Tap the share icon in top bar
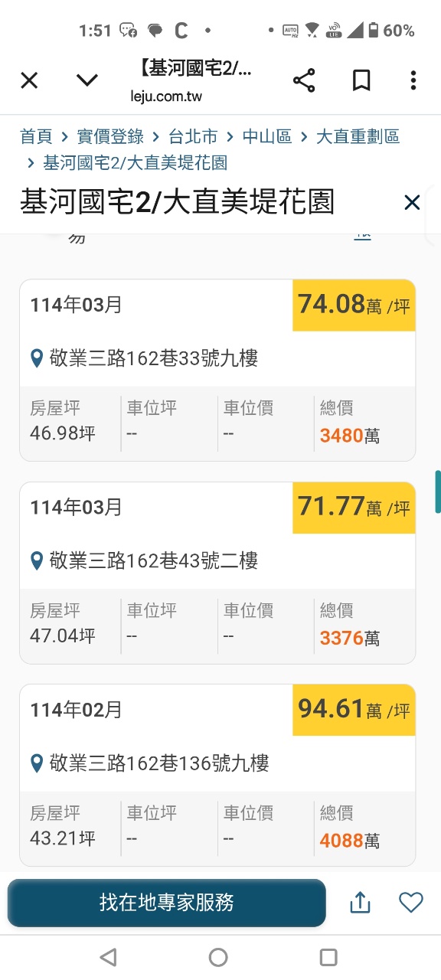 point(304,80)
